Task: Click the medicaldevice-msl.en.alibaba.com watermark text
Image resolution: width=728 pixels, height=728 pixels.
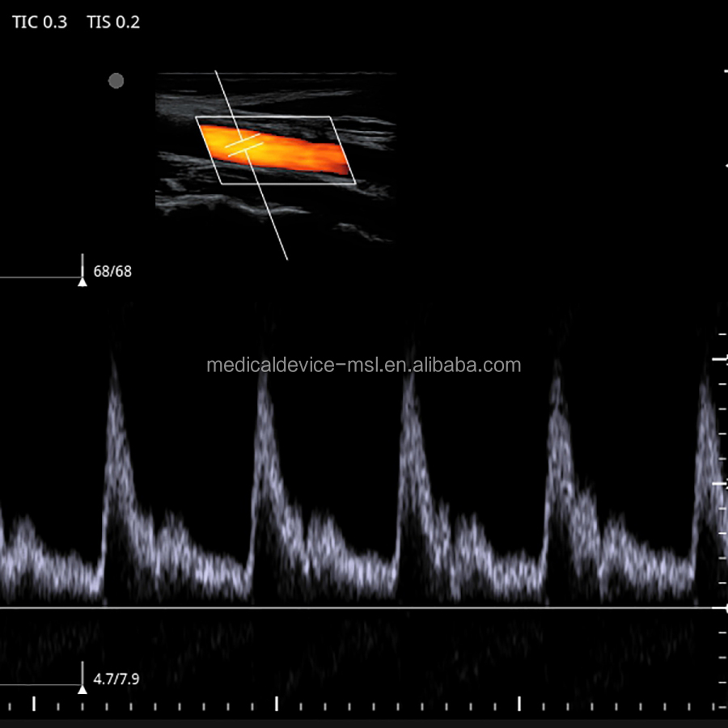Action: 363,365
